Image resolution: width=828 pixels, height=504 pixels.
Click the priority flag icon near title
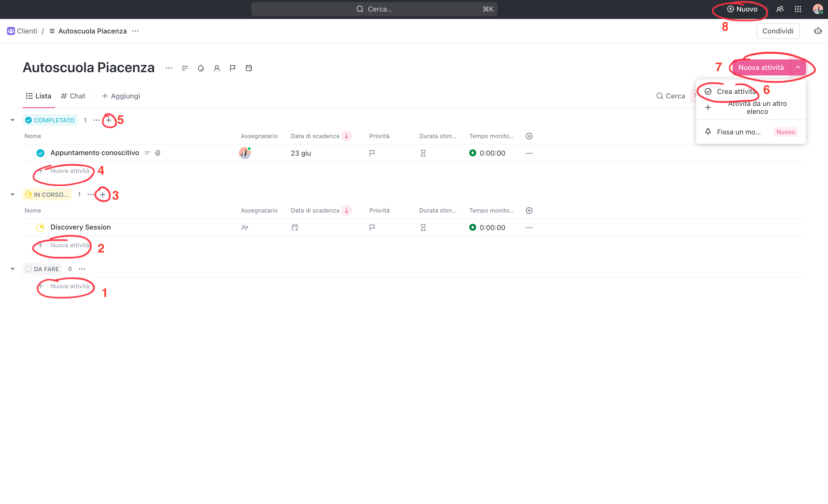tap(233, 68)
